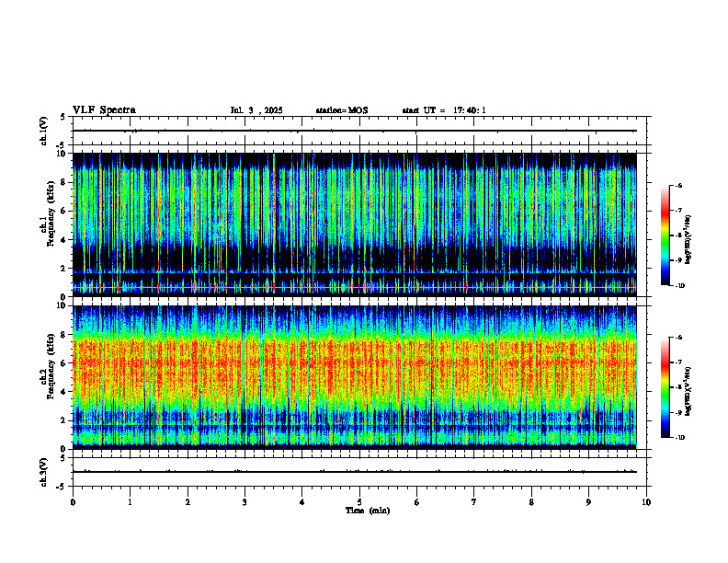
Task: Select the ch.1 color bar log(PSD) label
Action: pos(688,240)
